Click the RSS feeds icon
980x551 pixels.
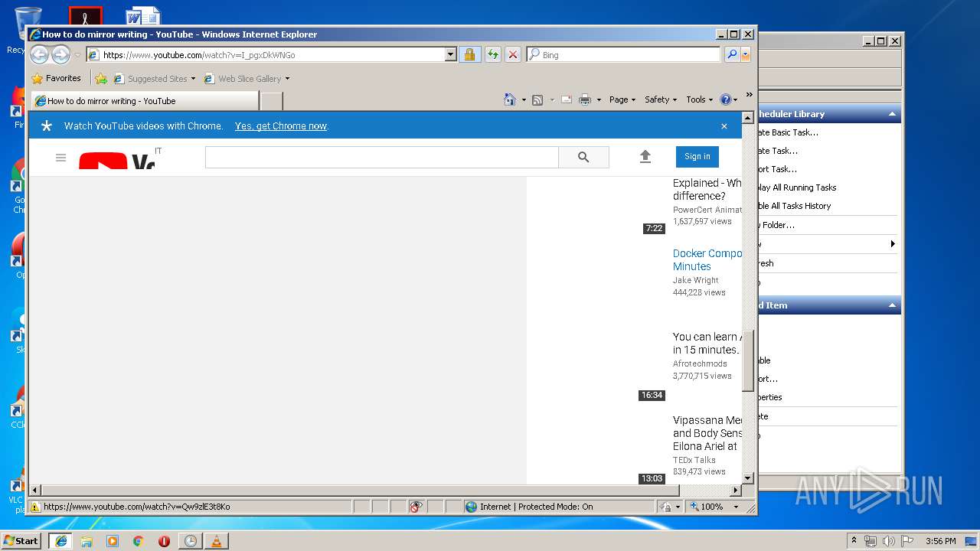(x=537, y=99)
